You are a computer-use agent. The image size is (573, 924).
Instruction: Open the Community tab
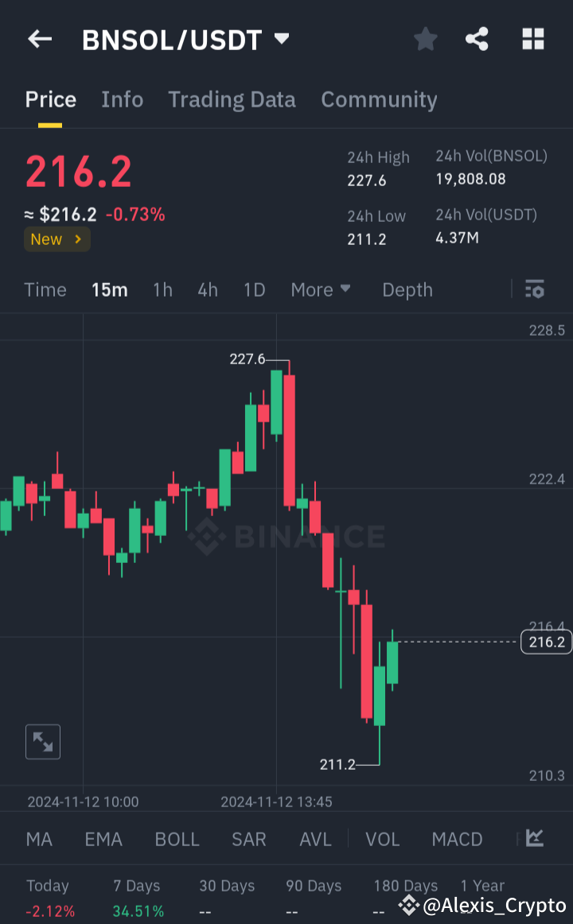click(379, 99)
